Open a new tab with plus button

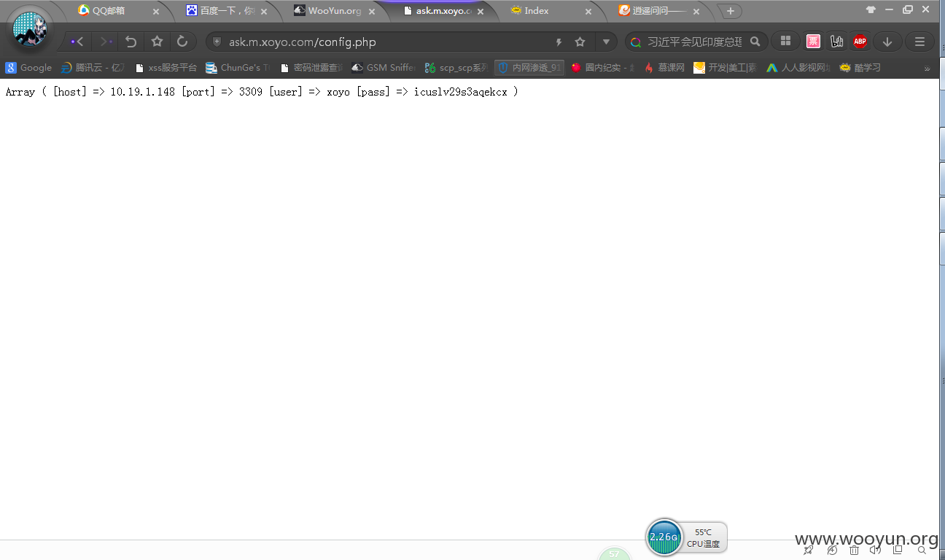click(x=730, y=11)
